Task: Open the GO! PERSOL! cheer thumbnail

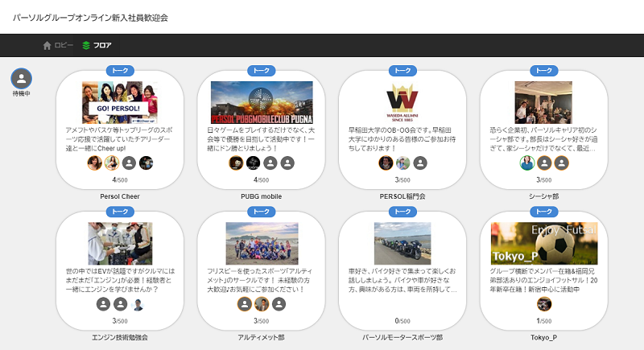Action: tap(120, 102)
